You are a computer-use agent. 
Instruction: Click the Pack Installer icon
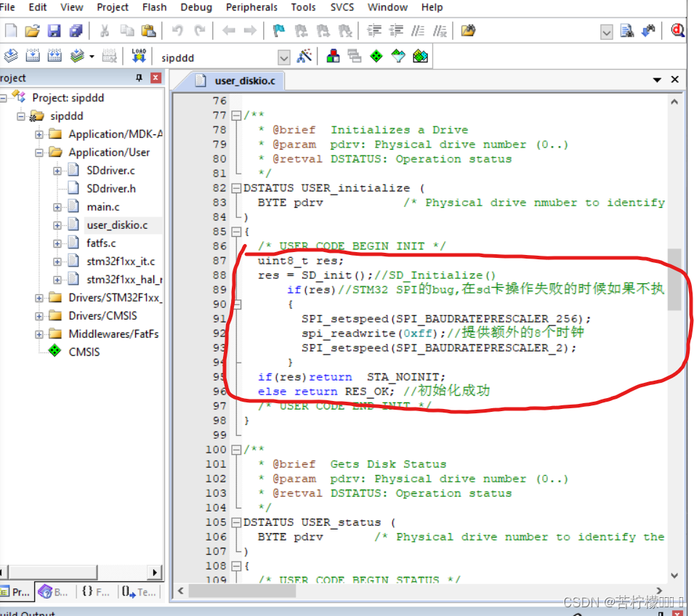[x=420, y=56]
